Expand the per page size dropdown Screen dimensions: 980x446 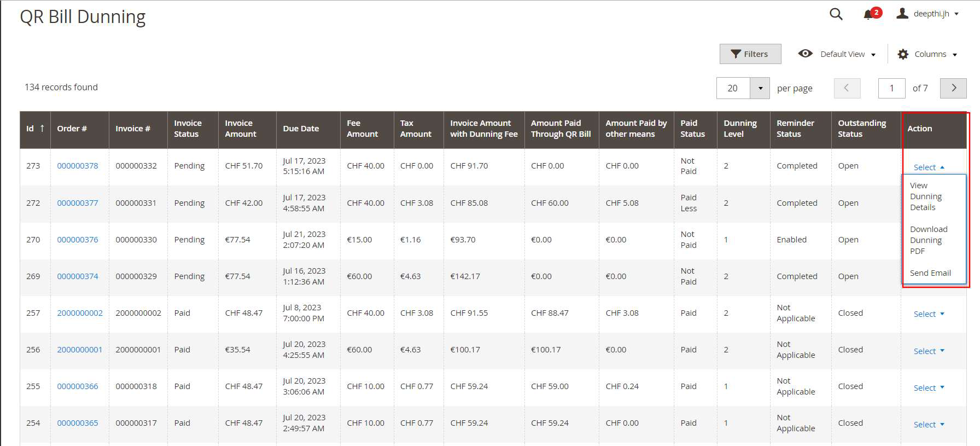point(760,88)
